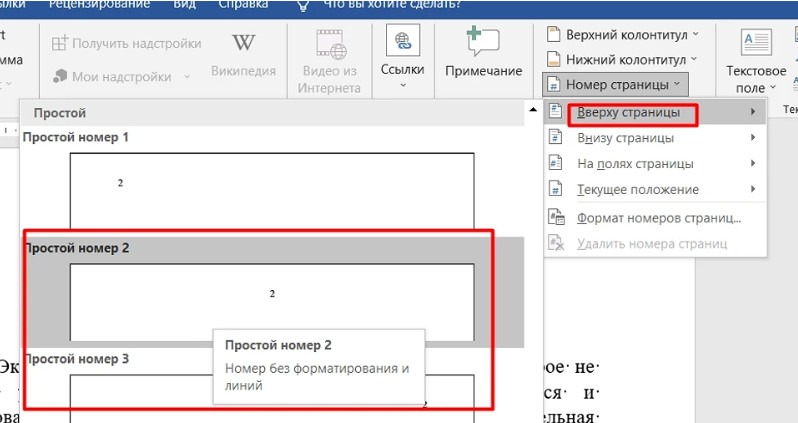Click the Wikipedia icon in ribbon
The image size is (798, 423).
coord(243,45)
